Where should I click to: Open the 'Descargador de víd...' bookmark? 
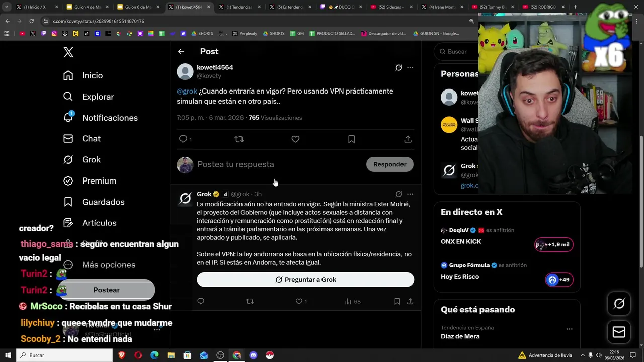click(x=383, y=34)
